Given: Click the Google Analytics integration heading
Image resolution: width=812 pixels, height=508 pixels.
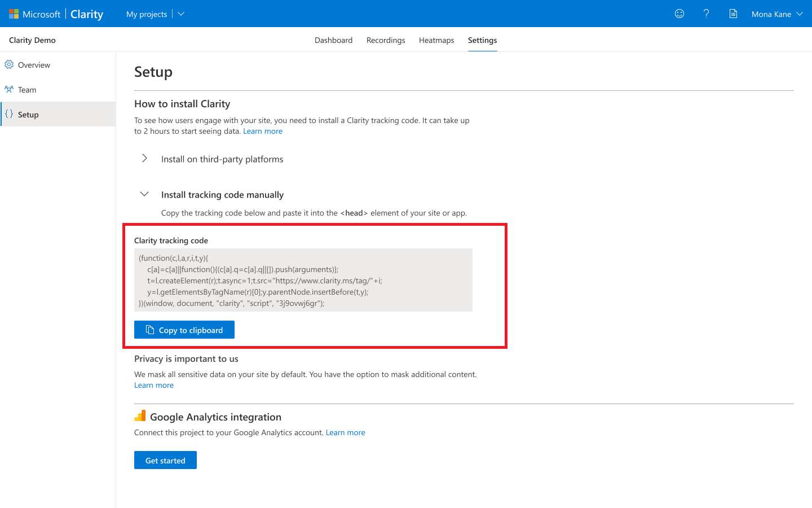Looking at the screenshot, I should [x=215, y=417].
